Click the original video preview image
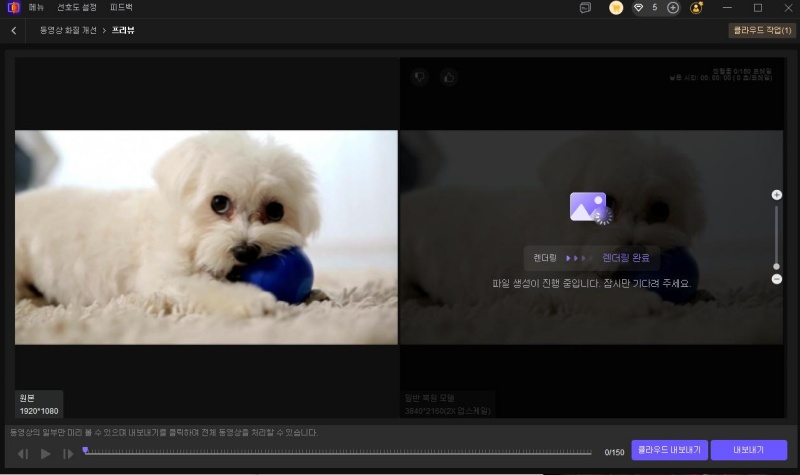Screen dimensions: 800x475 (x=206, y=237)
